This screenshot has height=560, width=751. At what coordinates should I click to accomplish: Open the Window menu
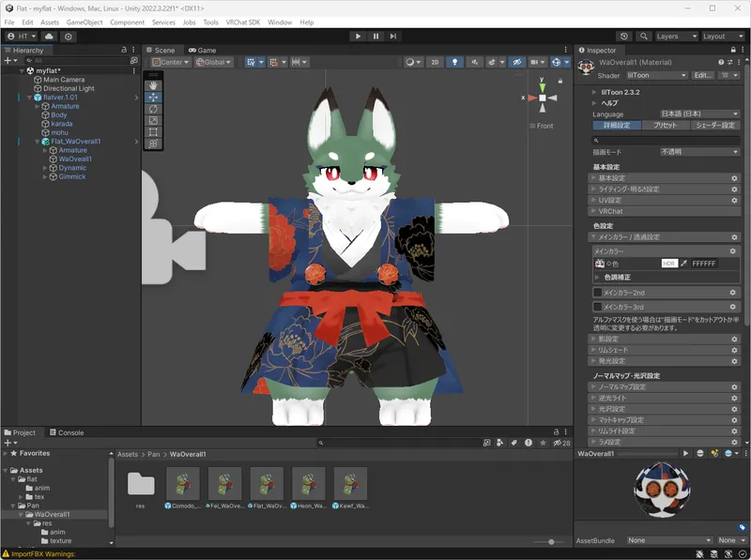280,22
